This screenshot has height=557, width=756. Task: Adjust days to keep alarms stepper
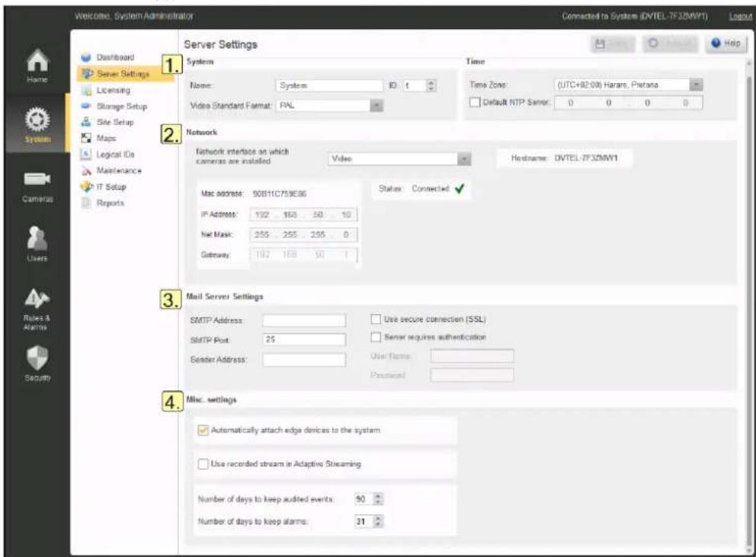tap(379, 521)
